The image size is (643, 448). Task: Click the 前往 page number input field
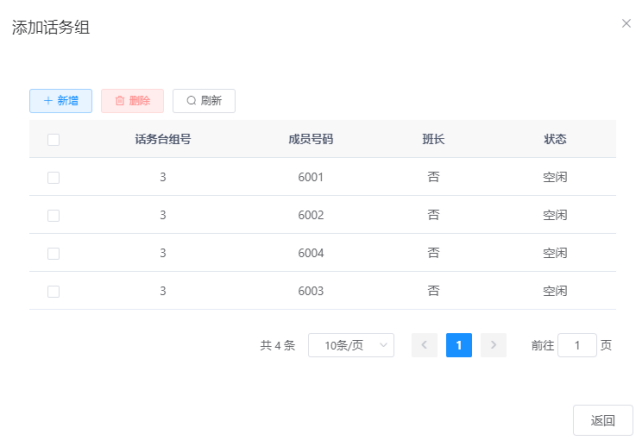(577, 346)
